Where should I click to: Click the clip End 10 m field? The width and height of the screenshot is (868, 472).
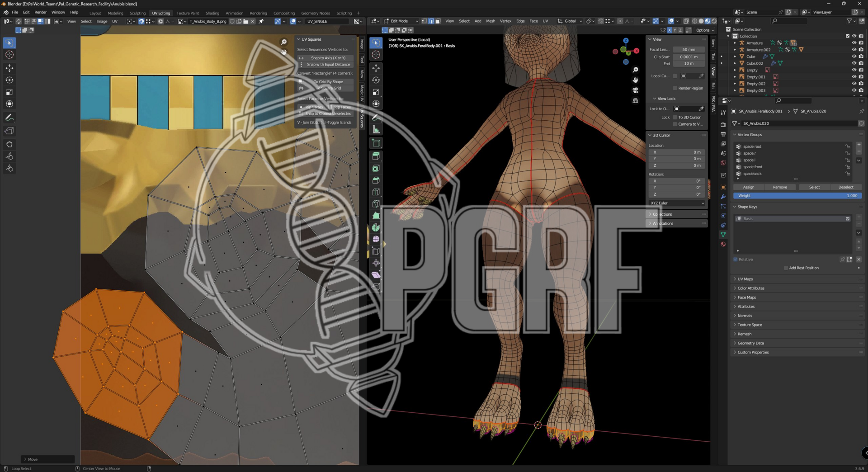click(x=689, y=64)
